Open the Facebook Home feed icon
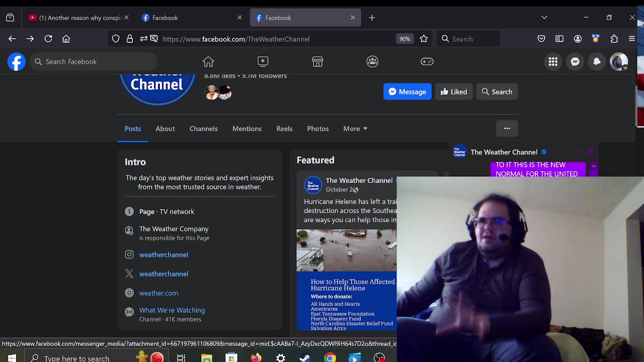 [208, 61]
